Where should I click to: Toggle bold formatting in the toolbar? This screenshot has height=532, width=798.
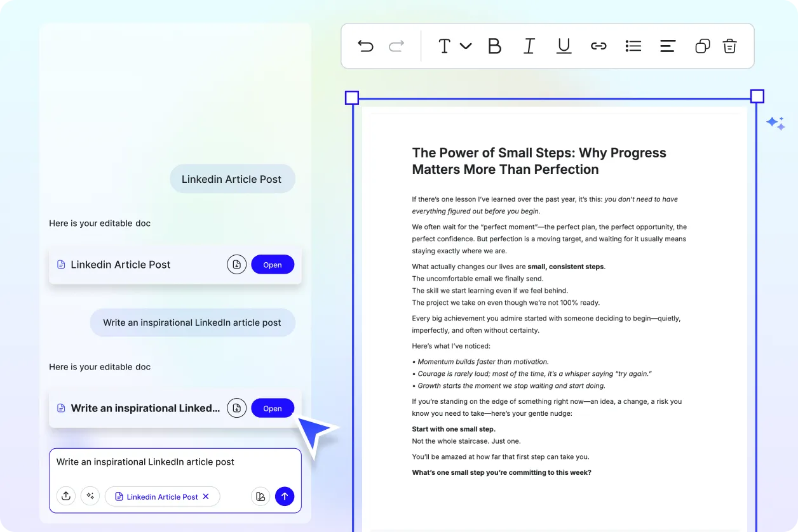(495, 46)
